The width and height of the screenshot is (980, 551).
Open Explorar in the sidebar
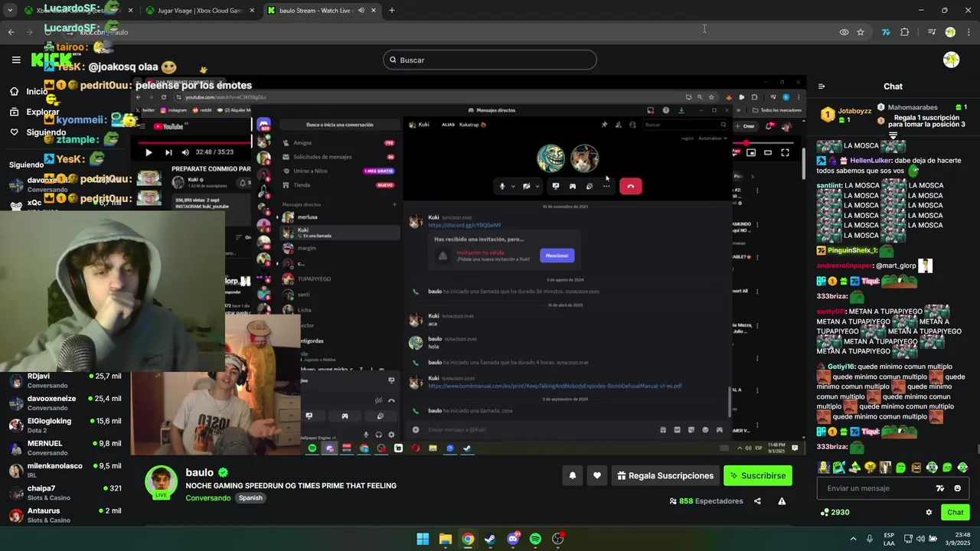click(34, 112)
